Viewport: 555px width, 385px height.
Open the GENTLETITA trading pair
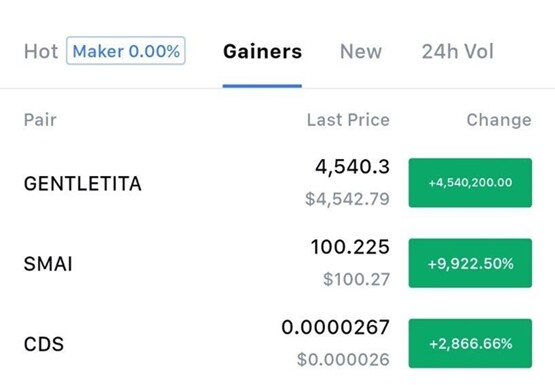(82, 184)
